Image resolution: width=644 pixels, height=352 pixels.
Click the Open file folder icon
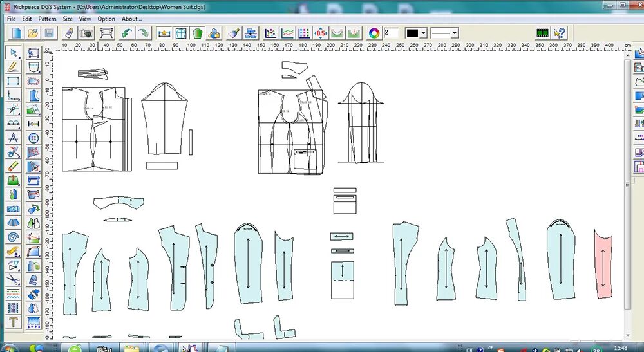point(32,33)
